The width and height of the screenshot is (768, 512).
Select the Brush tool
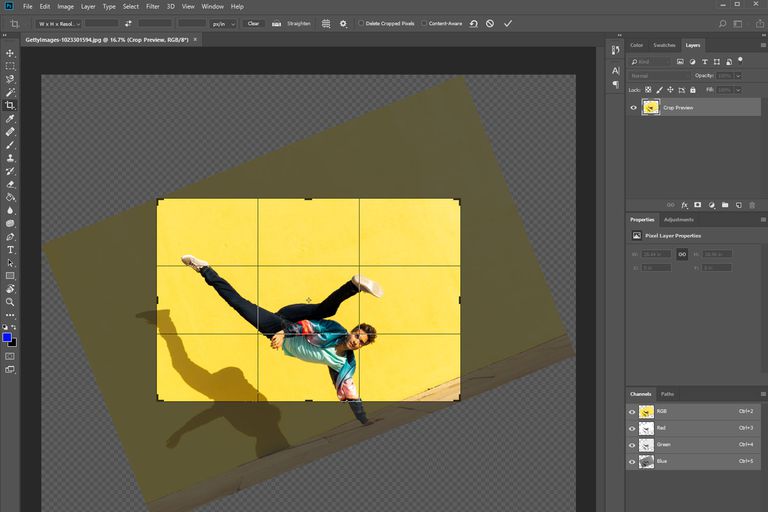(x=10, y=145)
